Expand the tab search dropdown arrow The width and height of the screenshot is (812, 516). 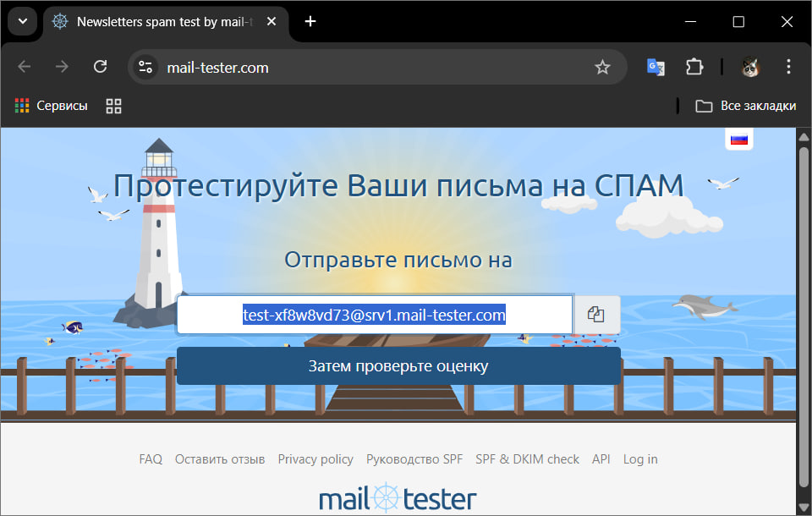coord(21,21)
